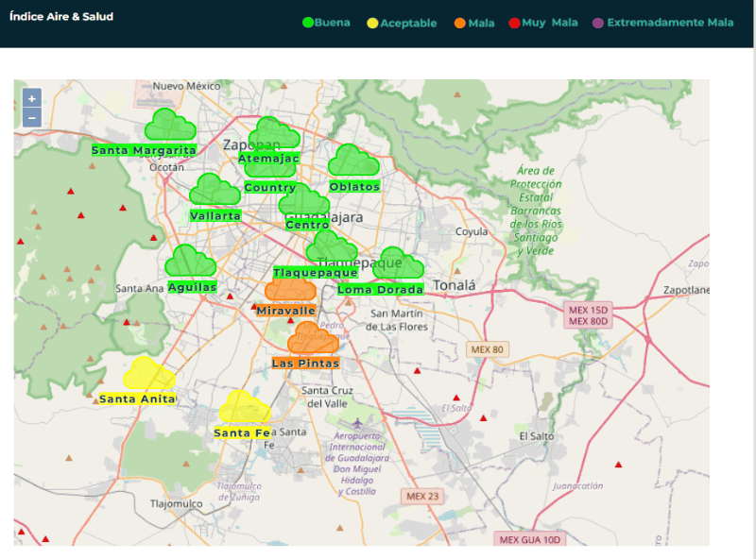Screen dimensions: 756x559
Task: Open the Vallarta station cloud icon
Action: (x=215, y=191)
